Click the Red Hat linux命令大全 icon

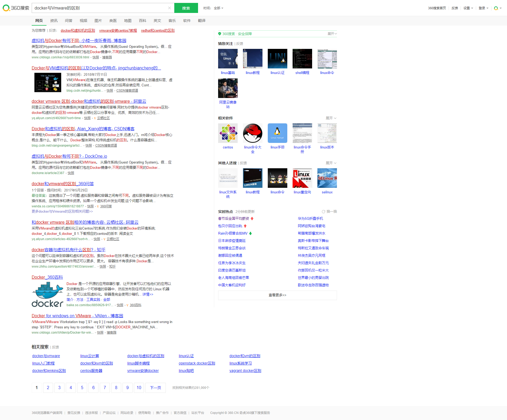click(252, 133)
